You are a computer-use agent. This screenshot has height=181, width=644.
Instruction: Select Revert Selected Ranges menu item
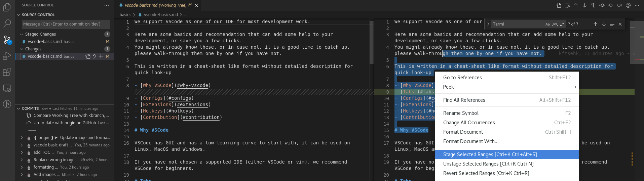507,173
